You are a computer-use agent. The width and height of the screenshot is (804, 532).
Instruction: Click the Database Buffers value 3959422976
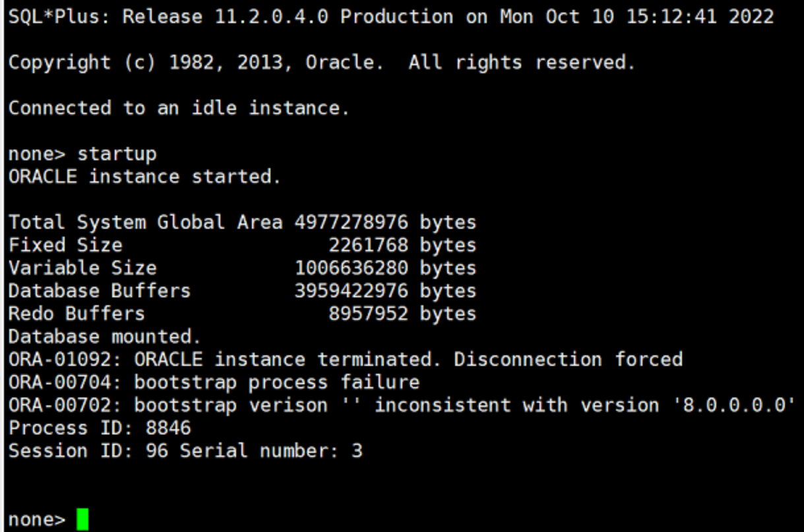(351, 291)
